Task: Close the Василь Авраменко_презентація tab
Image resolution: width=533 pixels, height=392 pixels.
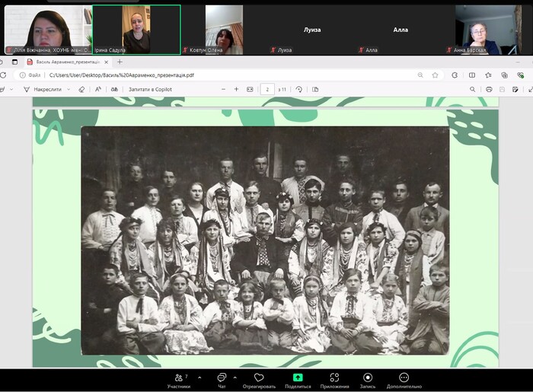Action: tap(107, 62)
